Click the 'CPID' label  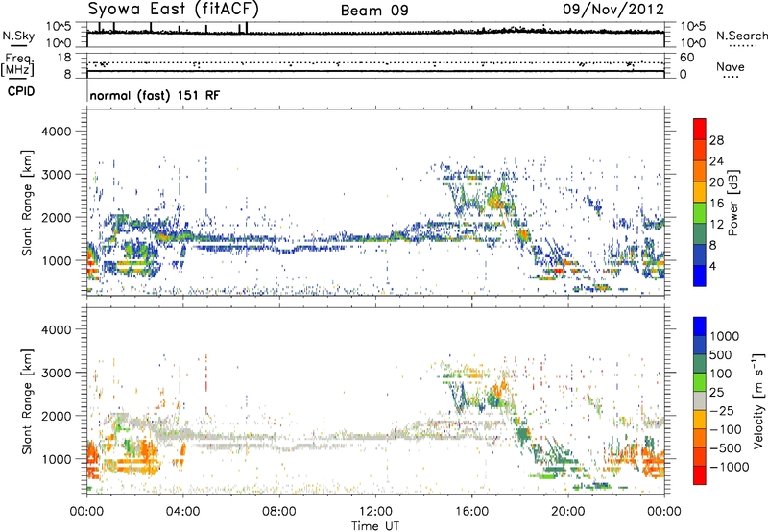pos(21,91)
